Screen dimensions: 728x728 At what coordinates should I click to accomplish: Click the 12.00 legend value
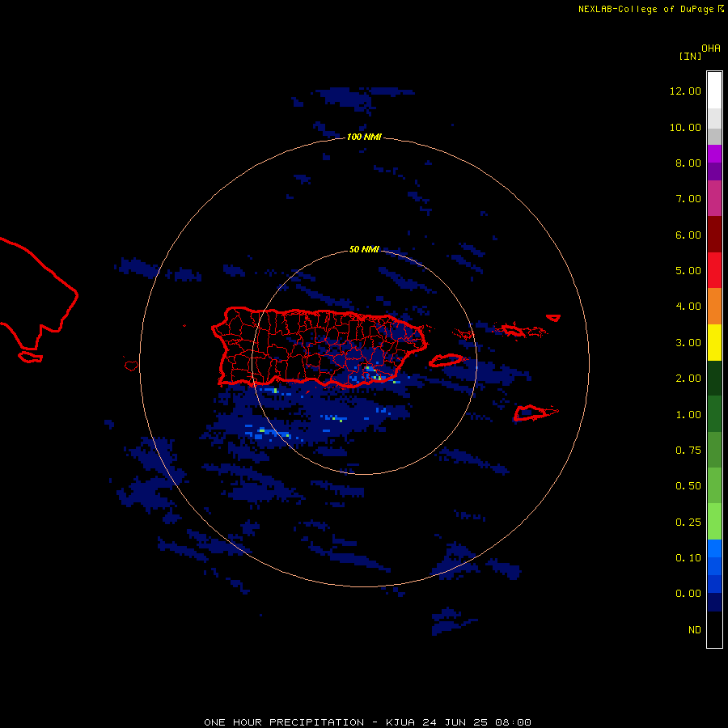click(x=685, y=91)
